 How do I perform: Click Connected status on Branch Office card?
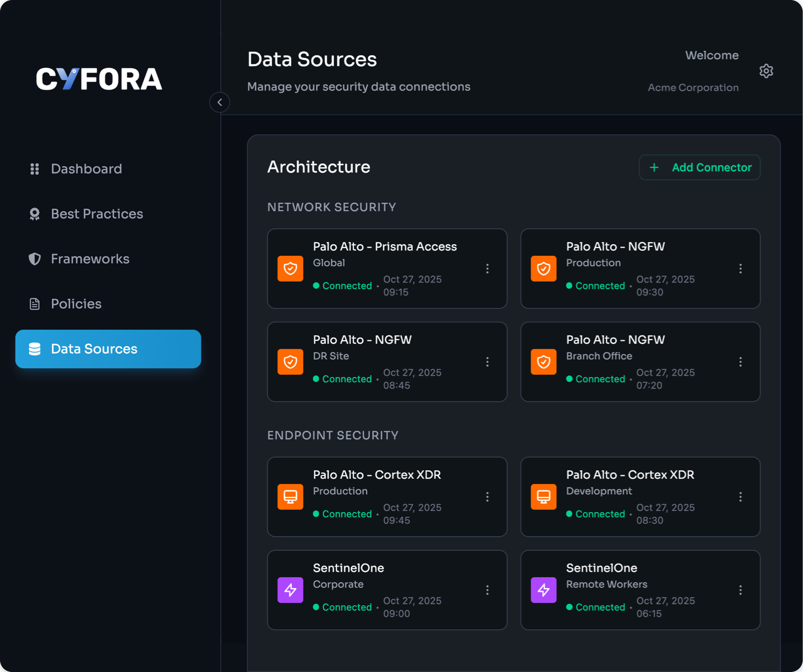(x=596, y=379)
